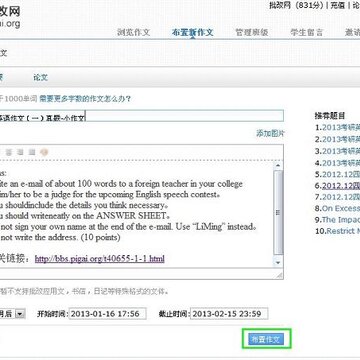Click the editor scrollbar down arrow

coord(278,263)
